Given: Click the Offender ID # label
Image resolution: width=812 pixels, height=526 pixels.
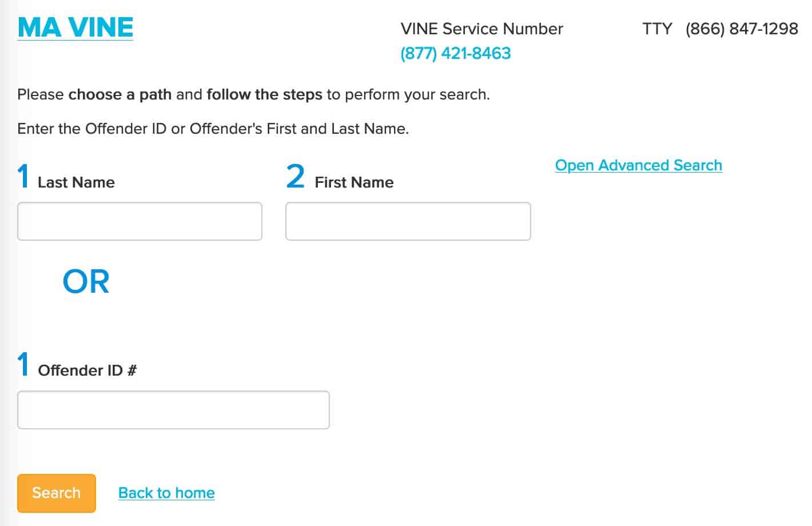Looking at the screenshot, I should [87, 370].
